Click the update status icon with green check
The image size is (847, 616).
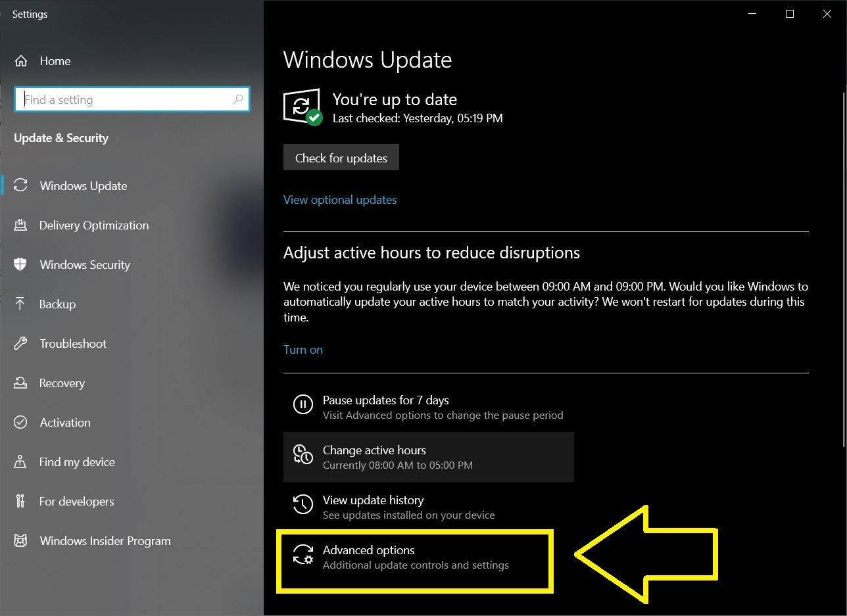coord(302,107)
